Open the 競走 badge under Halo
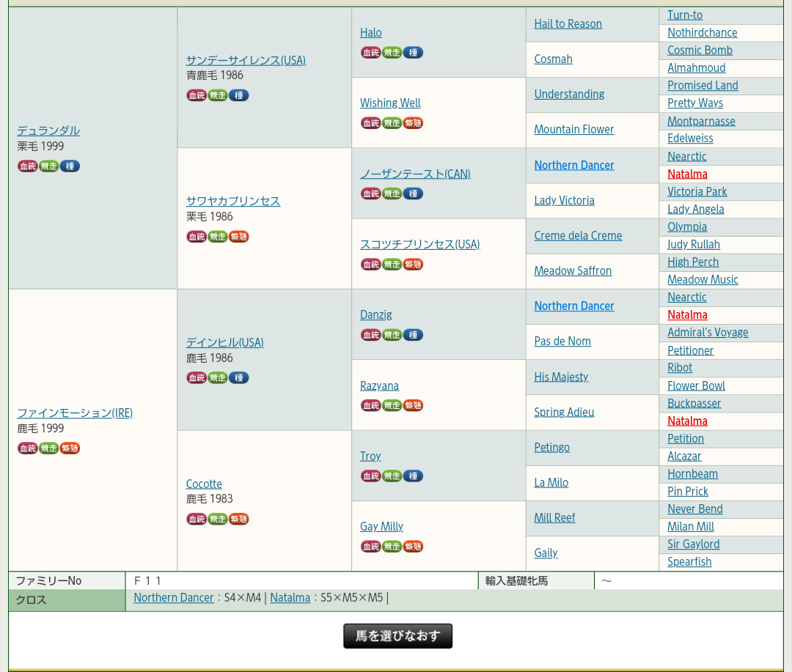 coord(392,53)
